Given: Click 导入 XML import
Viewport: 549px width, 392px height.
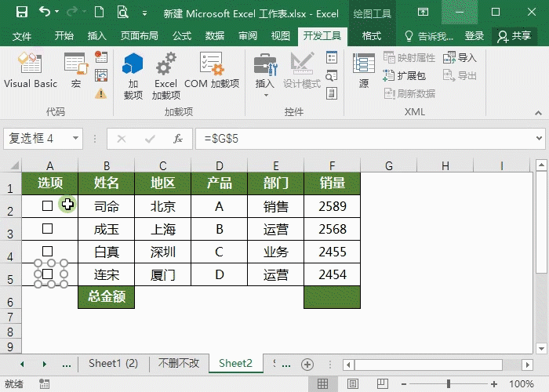Looking at the screenshot, I should [x=460, y=57].
